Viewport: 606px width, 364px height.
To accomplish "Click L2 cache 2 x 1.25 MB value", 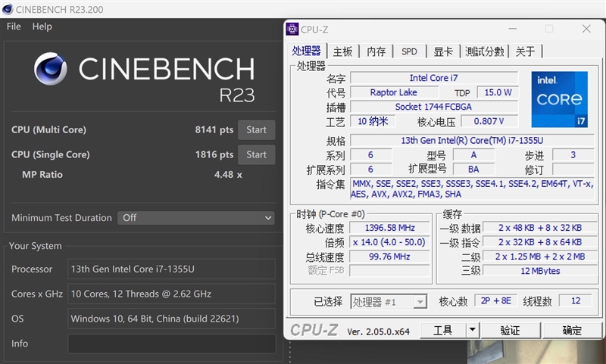I will coord(539,257).
